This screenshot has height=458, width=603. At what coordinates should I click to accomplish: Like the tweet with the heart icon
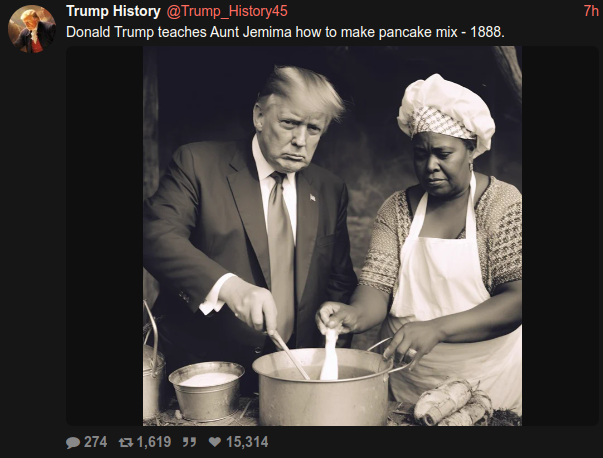(215, 442)
